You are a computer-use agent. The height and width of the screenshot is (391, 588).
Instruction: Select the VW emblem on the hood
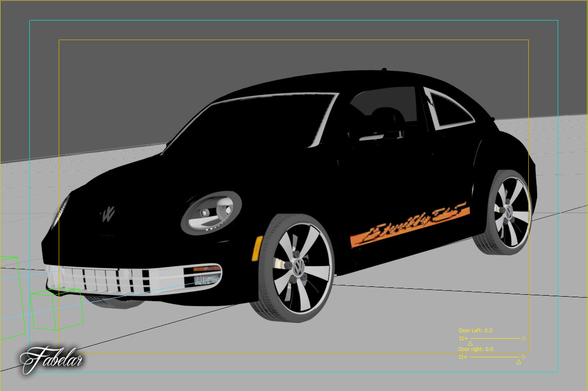point(107,214)
